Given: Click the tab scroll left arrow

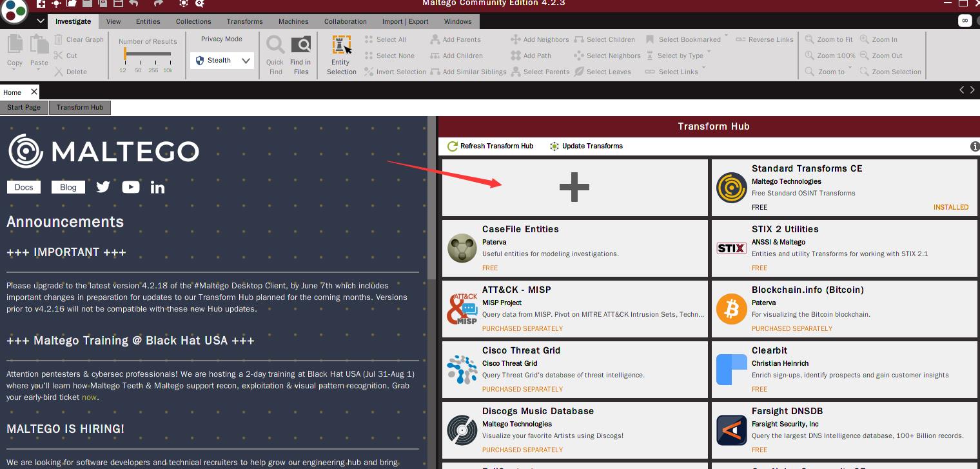Looking at the screenshot, I should click(x=962, y=90).
